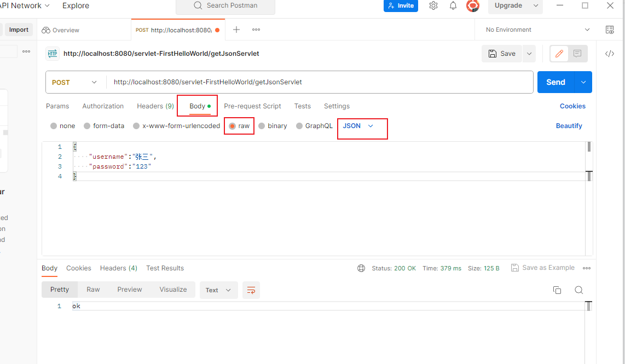Switch response view to Pretty
The image size is (625, 364).
coord(60,290)
